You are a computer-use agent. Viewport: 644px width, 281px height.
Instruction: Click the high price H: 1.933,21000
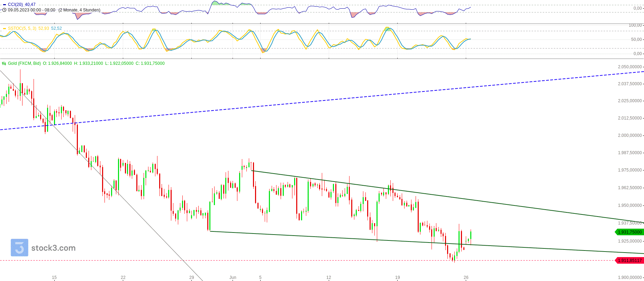pyautogui.click(x=89, y=63)
